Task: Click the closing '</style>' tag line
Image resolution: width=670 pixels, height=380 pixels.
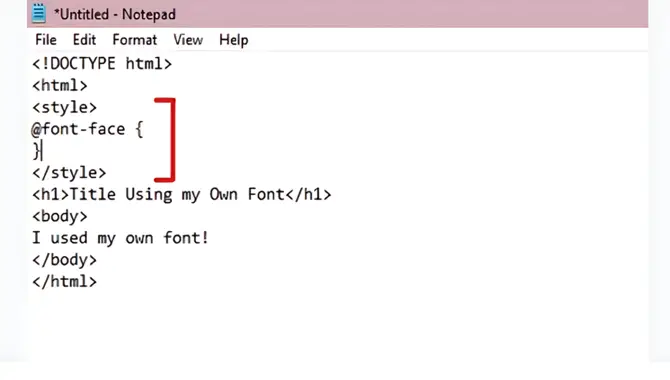Action: point(69,173)
